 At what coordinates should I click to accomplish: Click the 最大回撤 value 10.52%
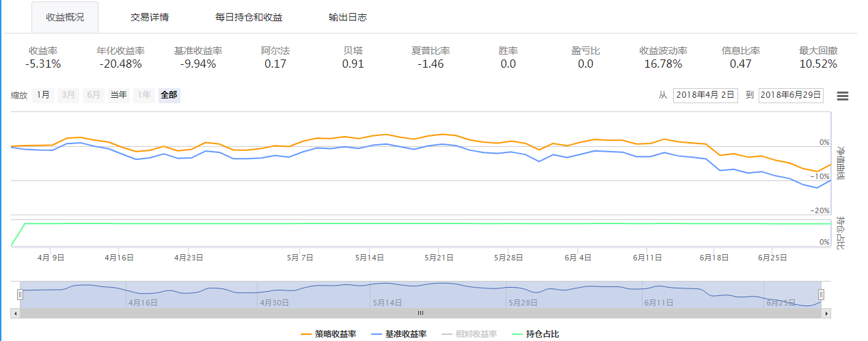click(x=818, y=64)
